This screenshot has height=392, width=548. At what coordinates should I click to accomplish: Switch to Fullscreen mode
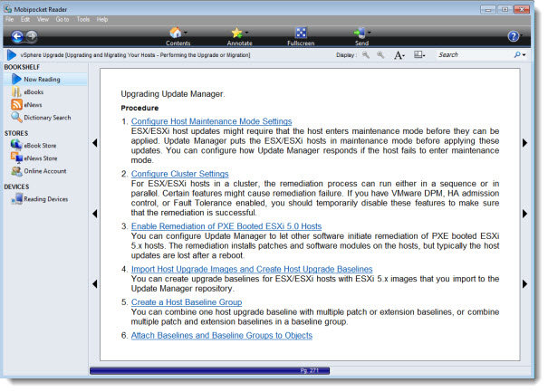tap(301, 33)
